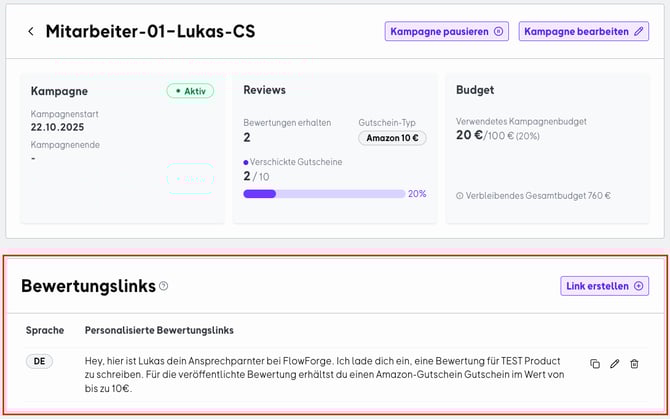Edit the DE review link with the pencil icon
Screen dimensions: 670x419
(615, 364)
